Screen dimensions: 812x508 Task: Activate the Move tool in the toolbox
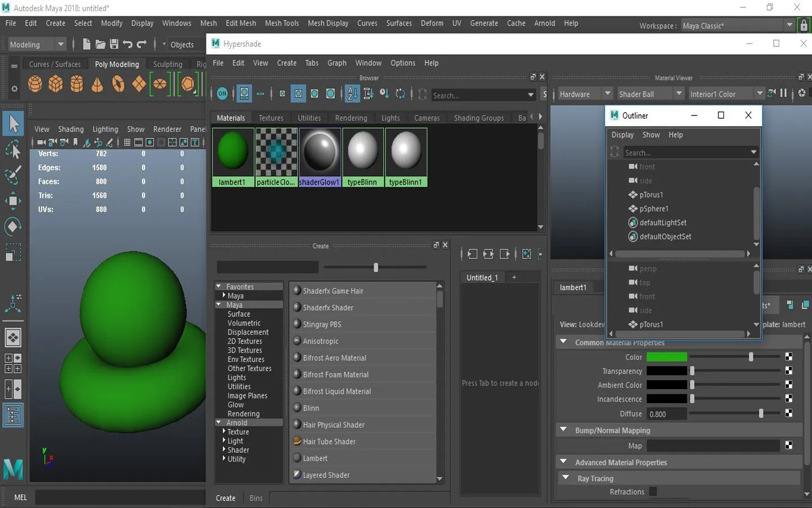click(13, 201)
